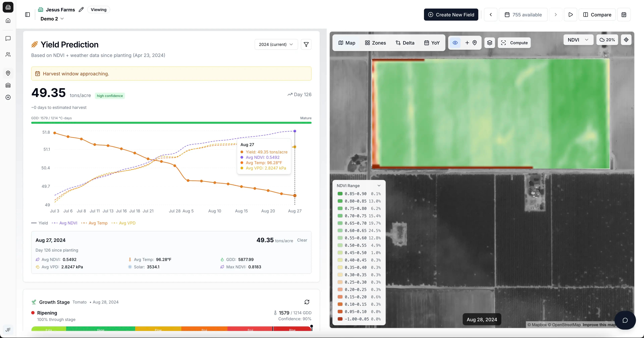Click Create New Field button
The image size is (644, 338).
(x=451, y=14)
